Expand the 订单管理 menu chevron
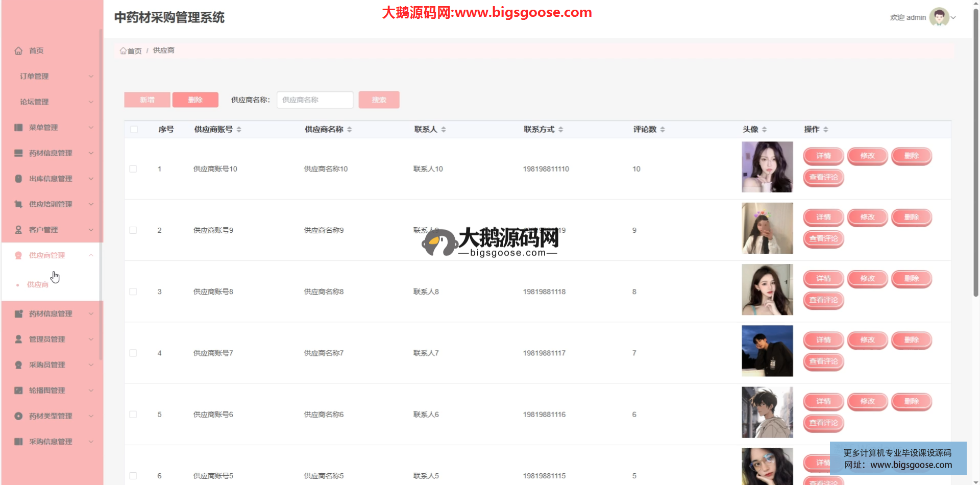 (x=91, y=76)
